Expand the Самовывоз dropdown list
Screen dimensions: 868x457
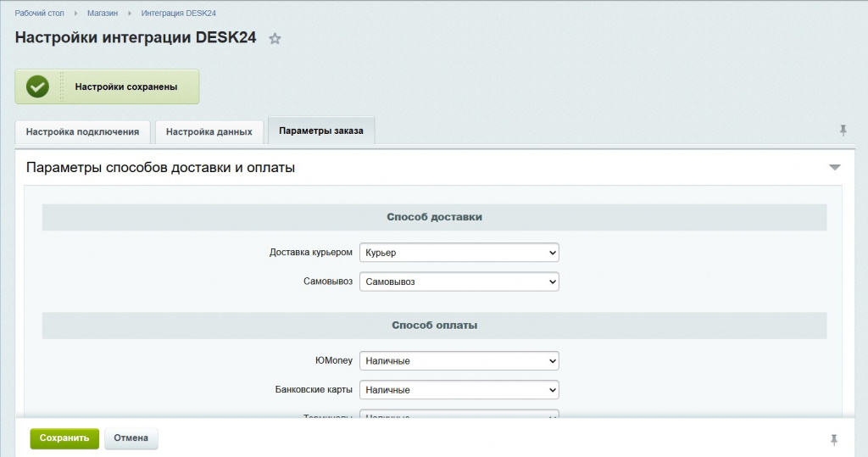click(x=459, y=281)
